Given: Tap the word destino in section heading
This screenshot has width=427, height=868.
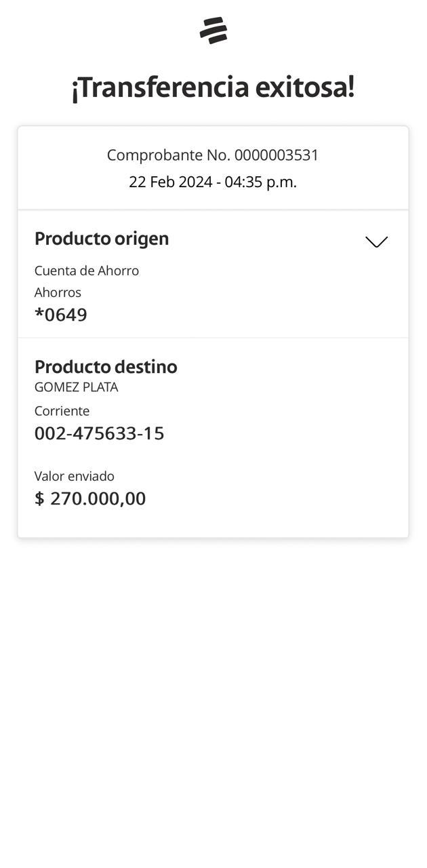Looking at the screenshot, I should pos(146,367).
